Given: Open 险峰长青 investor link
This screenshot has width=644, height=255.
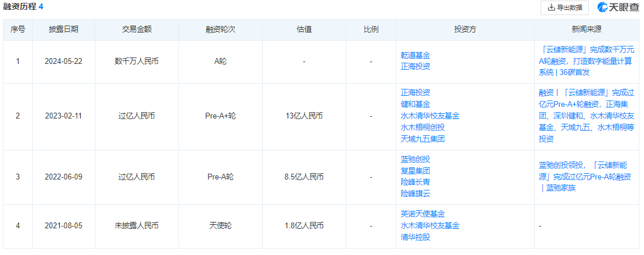Looking at the screenshot, I should click(x=415, y=182).
